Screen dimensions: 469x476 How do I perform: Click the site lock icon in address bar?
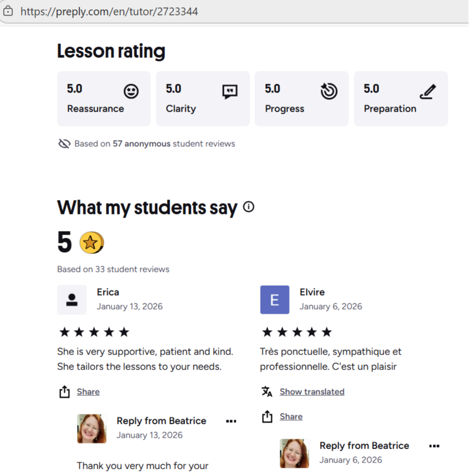(8, 11)
